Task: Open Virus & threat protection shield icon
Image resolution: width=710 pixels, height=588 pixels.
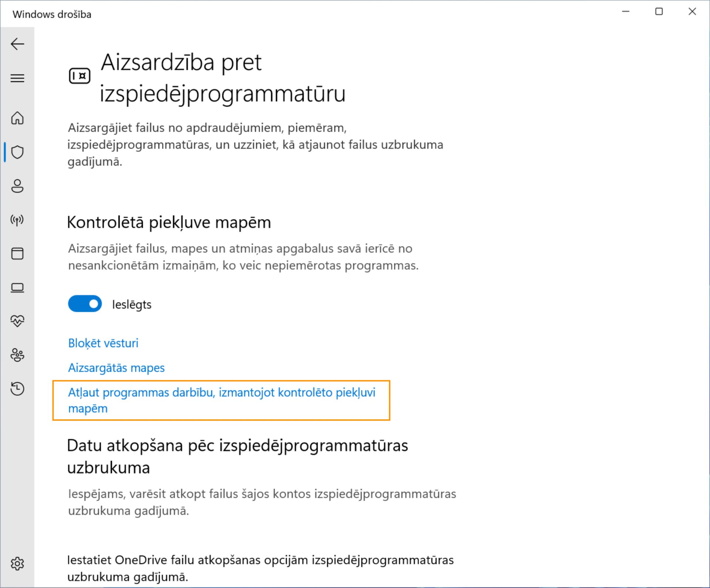Action: 17,152
